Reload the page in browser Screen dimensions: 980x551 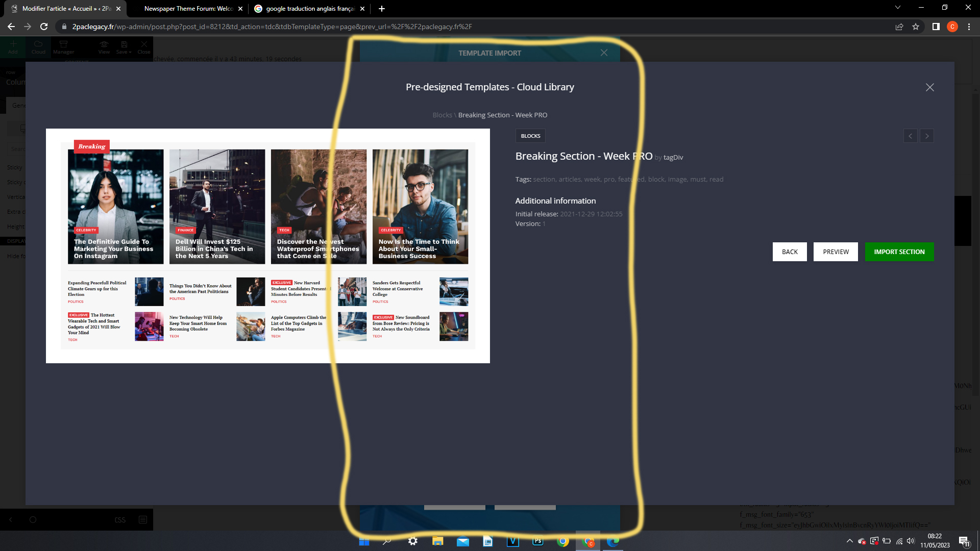[44, 27]
